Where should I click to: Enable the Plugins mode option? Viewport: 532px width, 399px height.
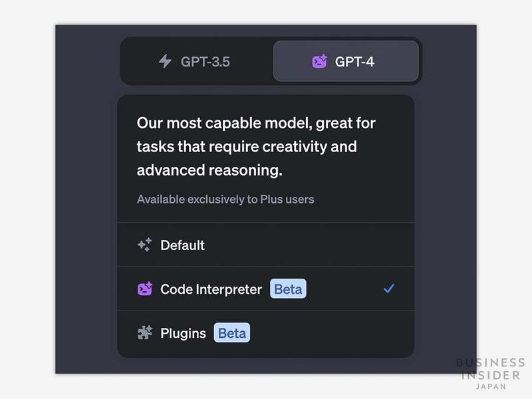pos(183,333)
